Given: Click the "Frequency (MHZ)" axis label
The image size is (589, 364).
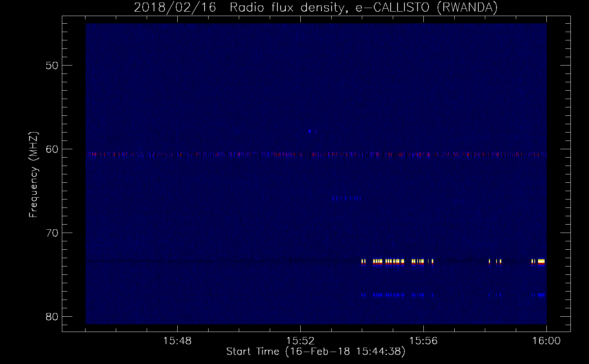Looking at the screenshot, I should (x=33, y=175).
